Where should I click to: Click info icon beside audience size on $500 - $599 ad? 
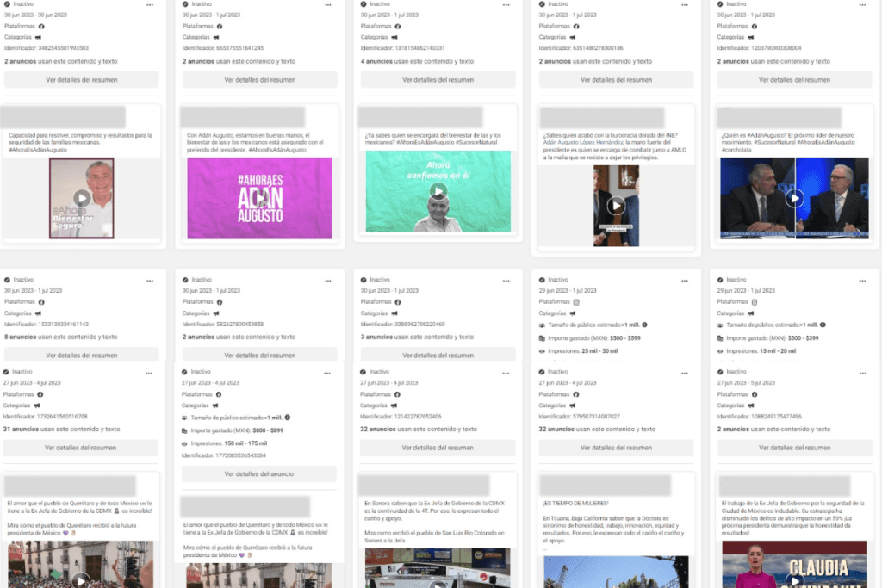coord(645,325)
